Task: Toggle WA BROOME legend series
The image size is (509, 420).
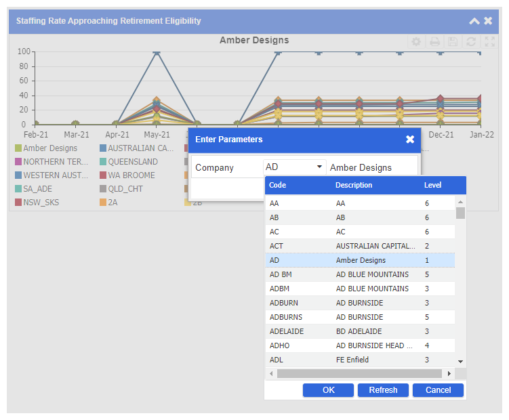Action: click(127, 175)
